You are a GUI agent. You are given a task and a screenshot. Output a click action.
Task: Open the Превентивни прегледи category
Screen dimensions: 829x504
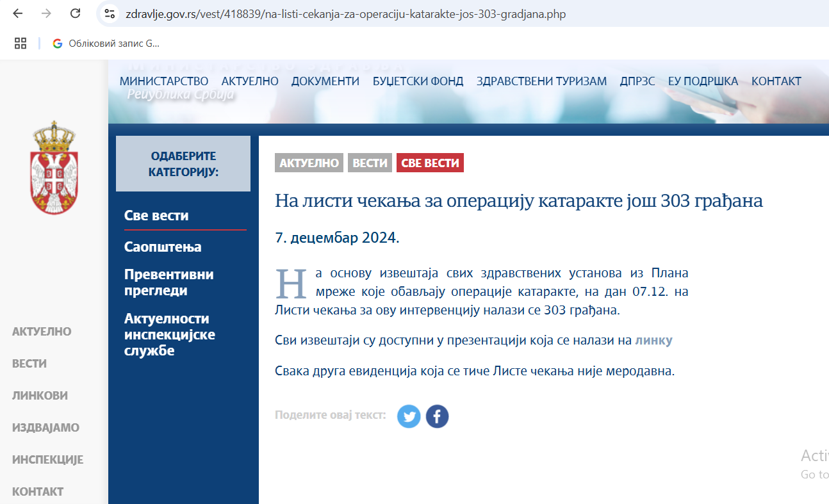click(169, 282)
